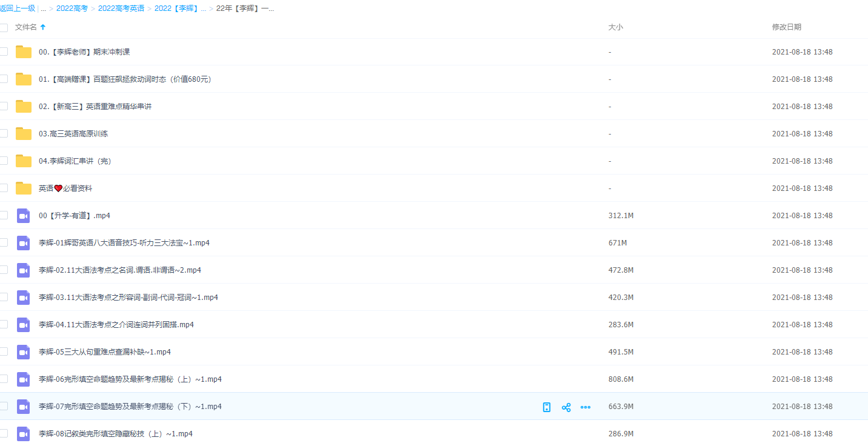The width and height of the screenshot is (868, 443).
Task: Click the video icon for 00【升学-有道】.mp4
Action: coord(24,216)
